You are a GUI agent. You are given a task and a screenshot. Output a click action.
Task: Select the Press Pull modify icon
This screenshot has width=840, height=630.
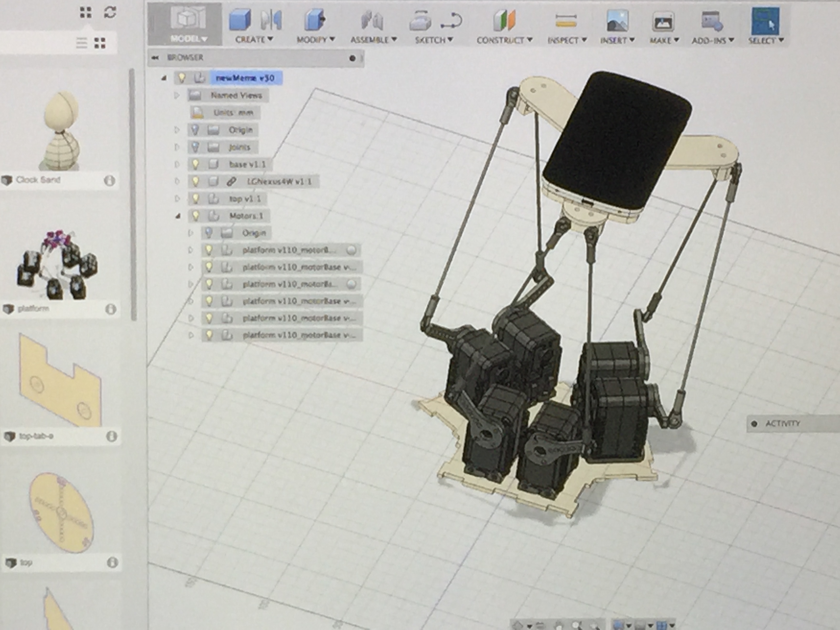(315, 20)
